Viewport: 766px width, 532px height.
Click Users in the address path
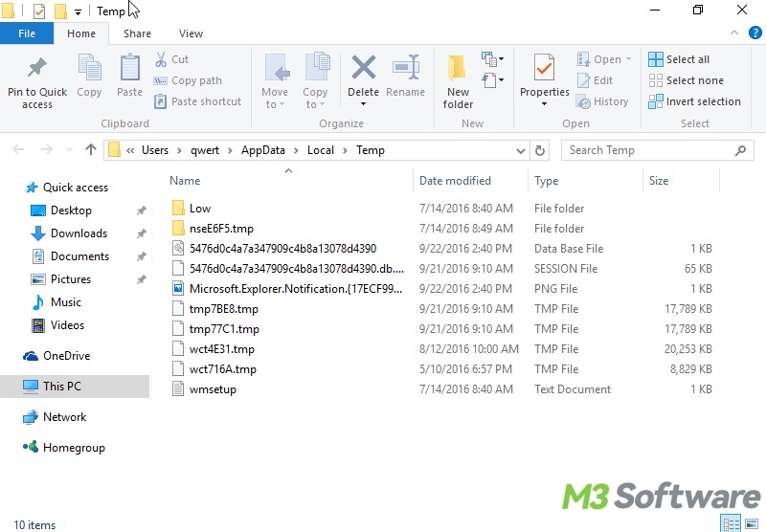click(x=155, y=150)
